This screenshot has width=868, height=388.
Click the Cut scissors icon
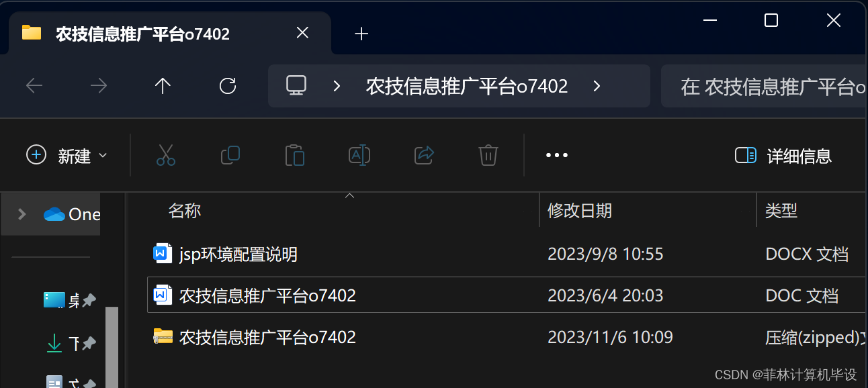[166, 155]
